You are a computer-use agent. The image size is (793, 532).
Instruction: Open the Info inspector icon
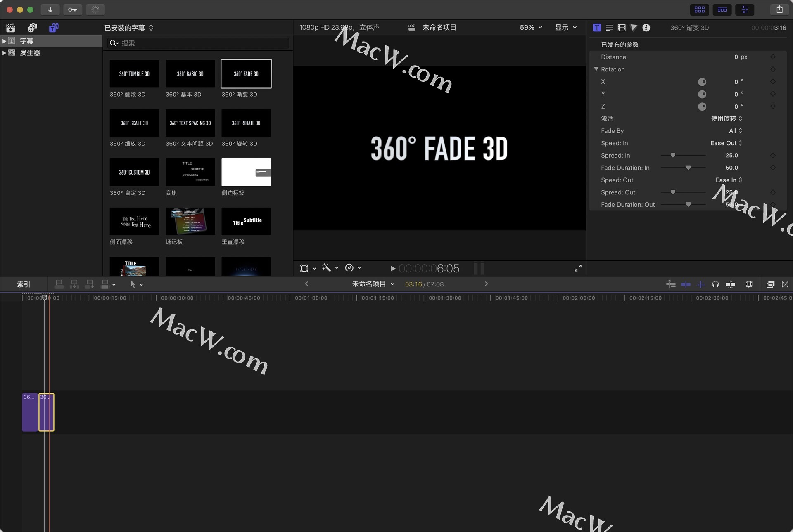point(646,28)
